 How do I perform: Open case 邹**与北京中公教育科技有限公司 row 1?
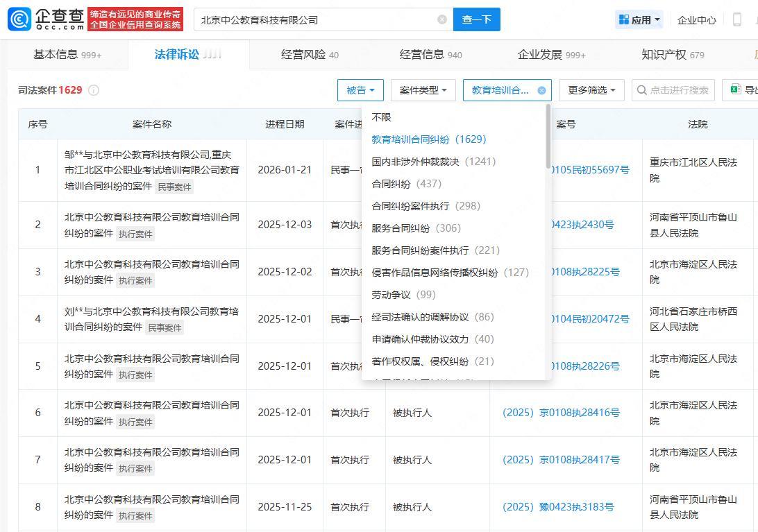pyautogui.click(x=152, y=170)
